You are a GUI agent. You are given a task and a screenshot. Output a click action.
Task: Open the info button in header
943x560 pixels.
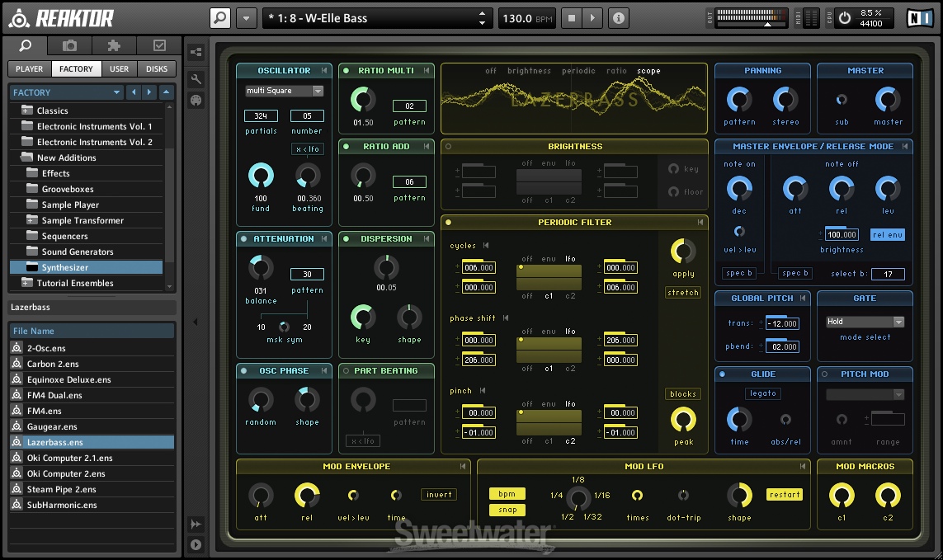click(x=618, y=18)
